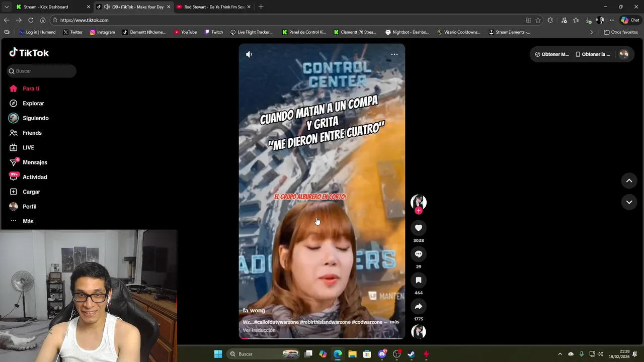Click Ver traducción under the caption
The width and height of the screenshot is (644, 362).
(x=259, y=330)
